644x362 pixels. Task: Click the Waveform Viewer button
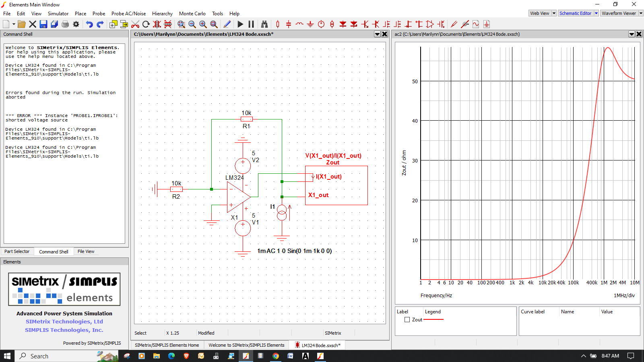[x=619, y=13]
